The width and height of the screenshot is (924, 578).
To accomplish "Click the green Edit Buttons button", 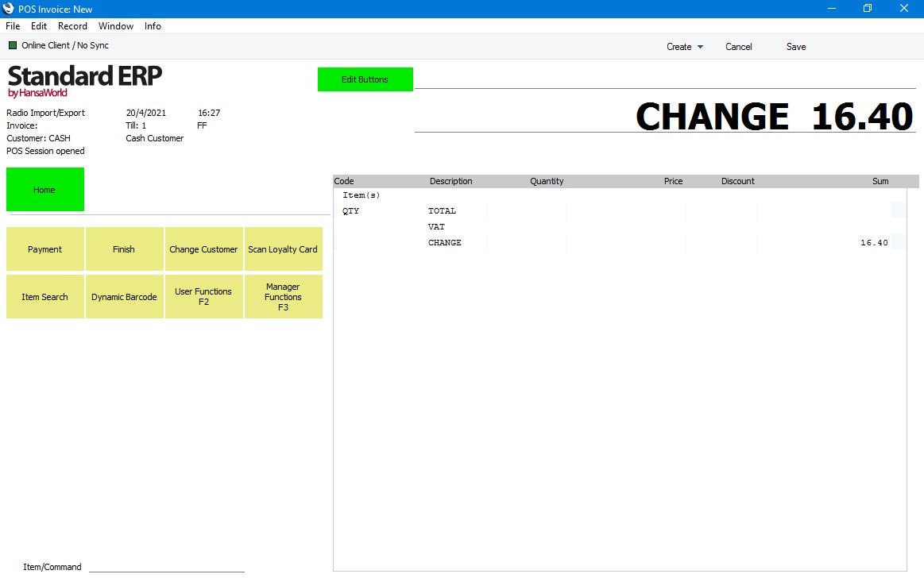I will tap(365, 79).
